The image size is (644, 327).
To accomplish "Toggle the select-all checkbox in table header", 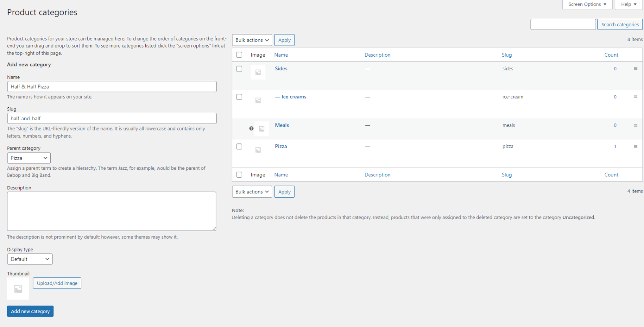I will click(239, 55).
